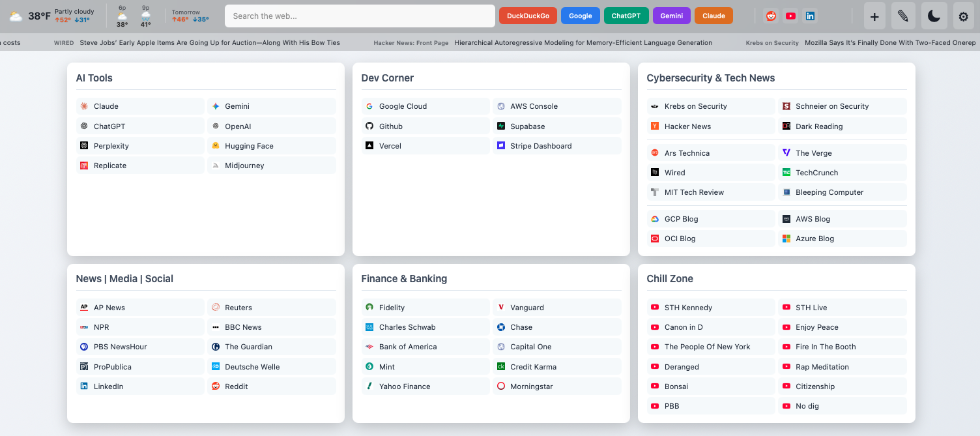Open the YouTube shortcut icon in top bar
This screenshot has width=980, height=436.
click(x=790, y=16)
